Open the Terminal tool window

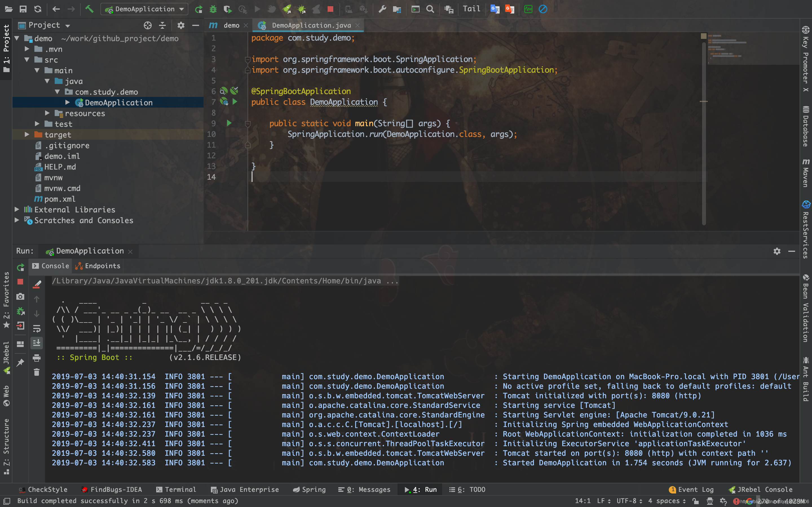pos(176,490)
